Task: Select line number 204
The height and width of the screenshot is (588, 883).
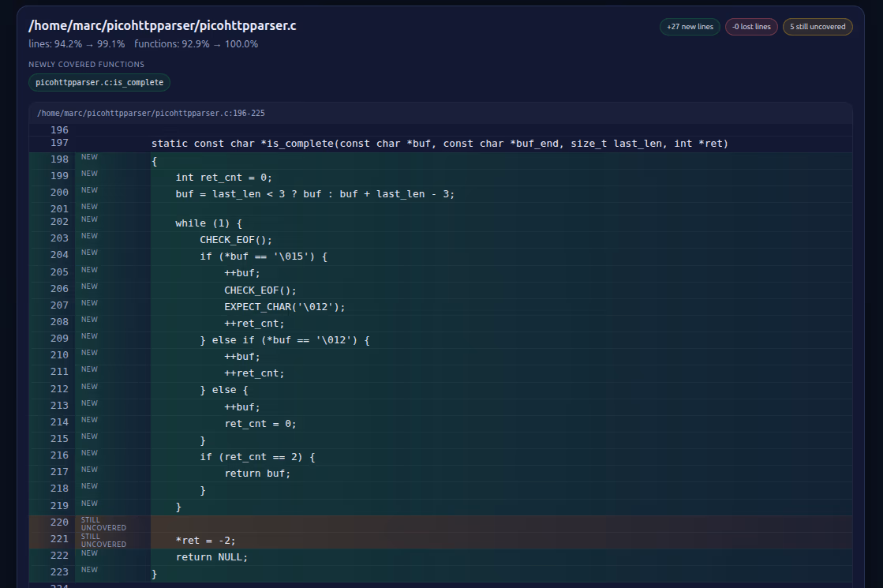Action: 59,256
